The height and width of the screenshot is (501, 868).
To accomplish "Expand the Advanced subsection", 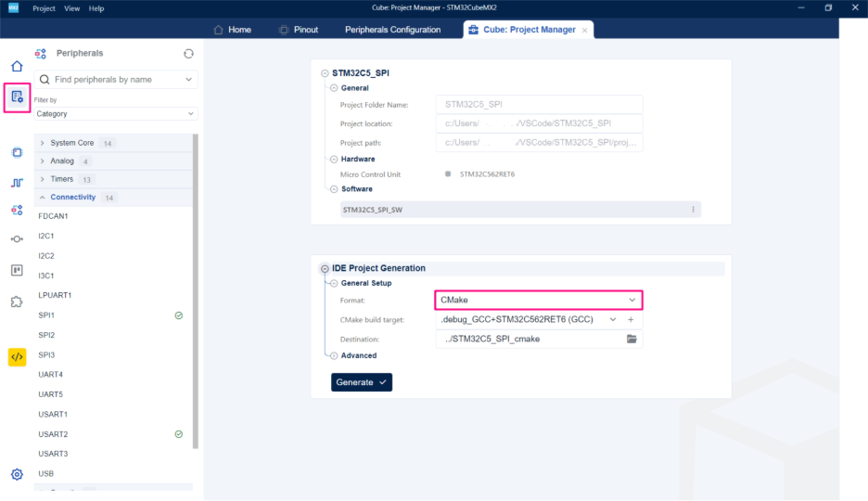I will pyautogui.click(x=334, y=356).
